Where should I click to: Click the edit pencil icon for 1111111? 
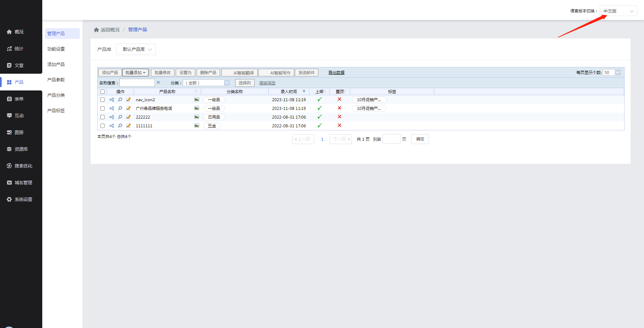point(128,126)
